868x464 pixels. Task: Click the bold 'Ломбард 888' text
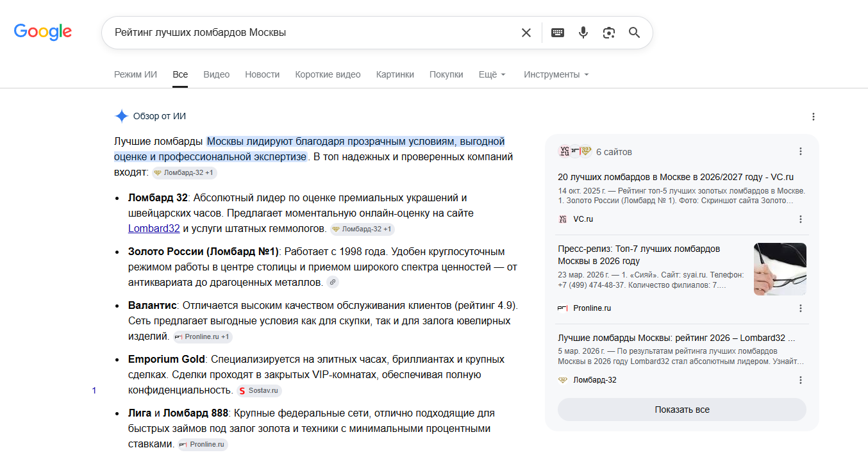195,413
